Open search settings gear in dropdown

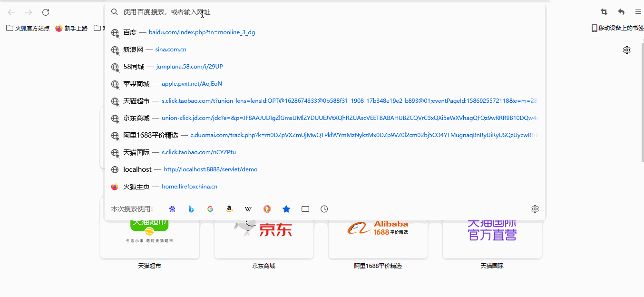[535, 209]
